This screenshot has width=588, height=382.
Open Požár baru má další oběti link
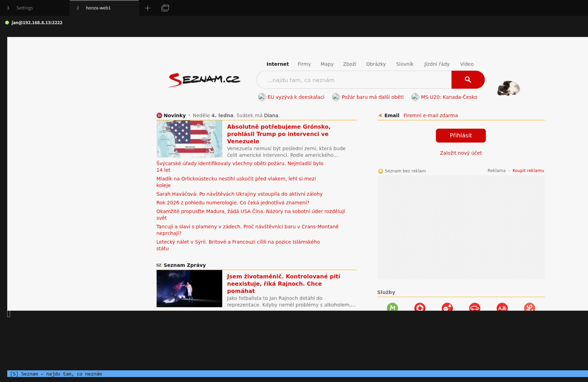373,97
